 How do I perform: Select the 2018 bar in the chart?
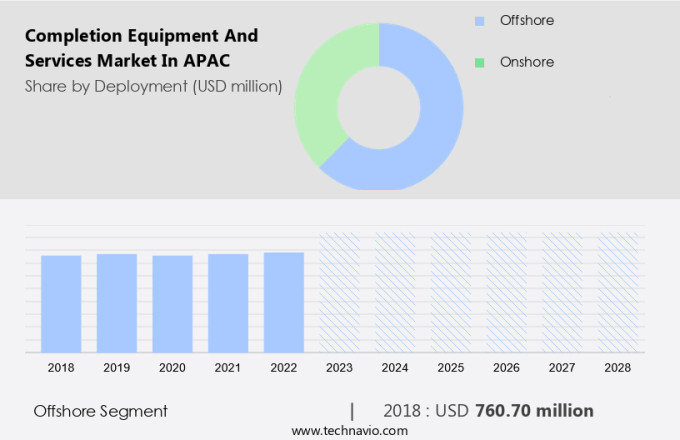[x=61, y=303]
